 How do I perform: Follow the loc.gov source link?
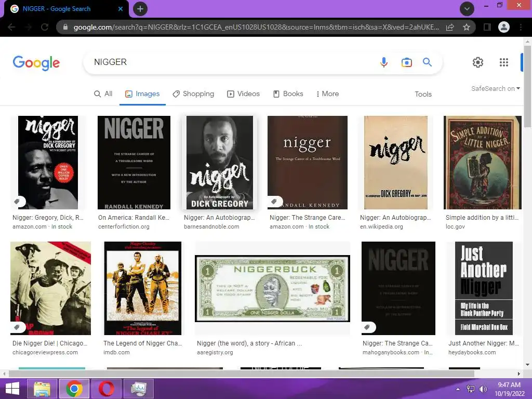click(455, 227)
